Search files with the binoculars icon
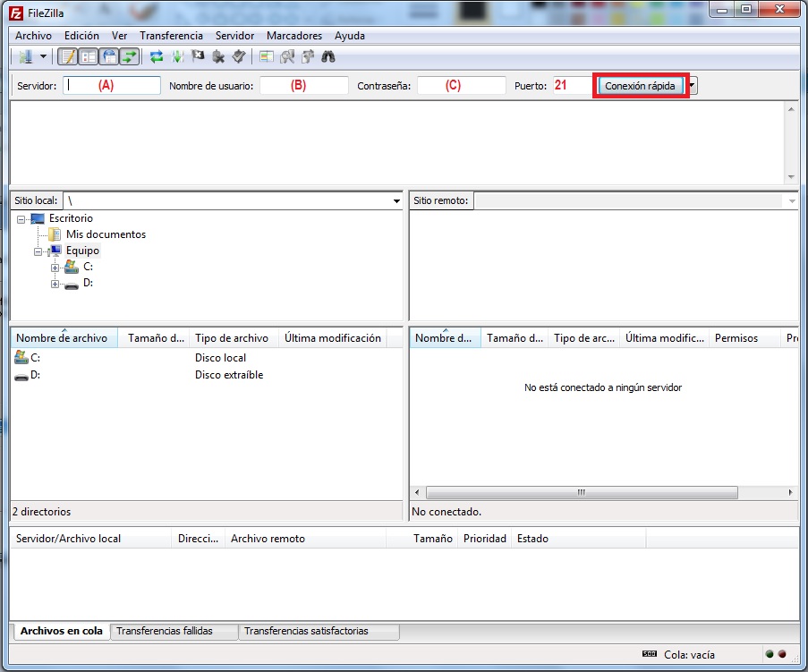The height and width of the screenshot is (672, 808). coord(328,56)
